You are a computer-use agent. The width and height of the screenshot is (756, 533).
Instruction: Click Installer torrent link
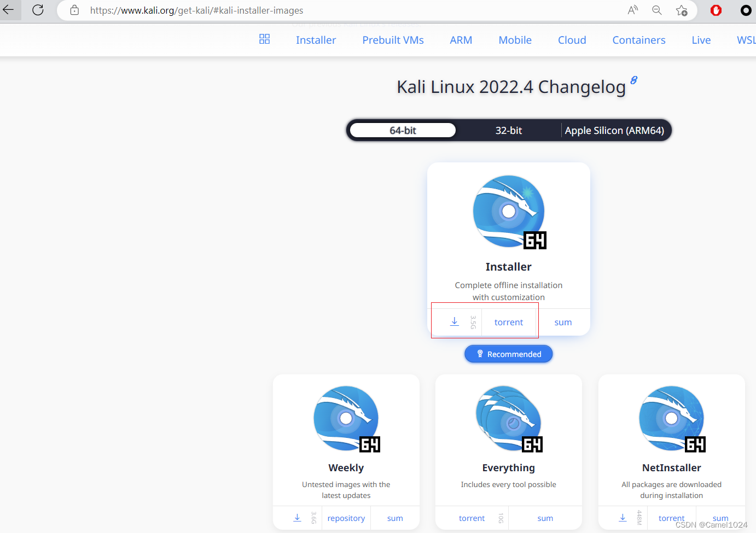[509, 322]
